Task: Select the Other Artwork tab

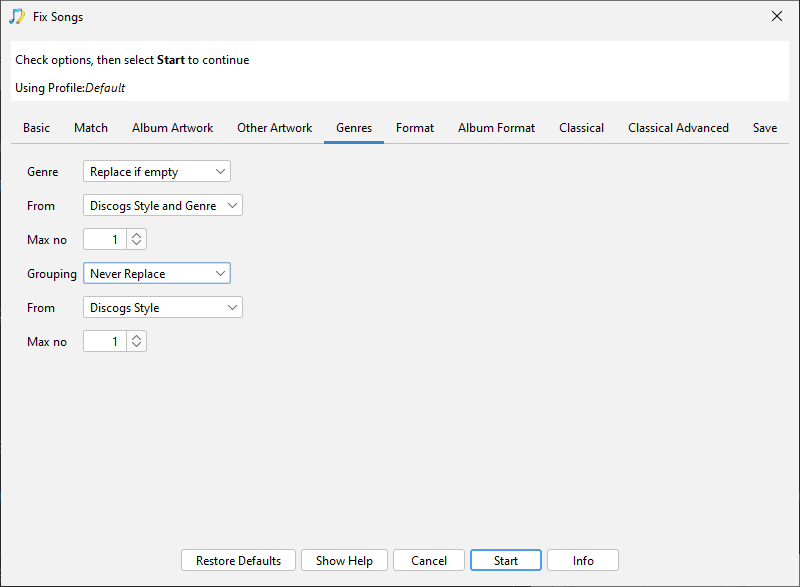Action: (274, 128)
